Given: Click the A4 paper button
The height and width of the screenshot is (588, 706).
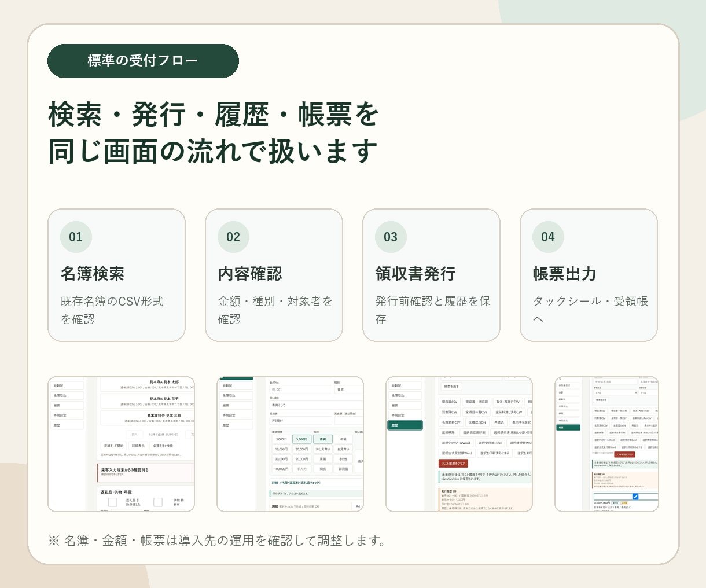Looking at the screenshot, I should tap(358, 506).
